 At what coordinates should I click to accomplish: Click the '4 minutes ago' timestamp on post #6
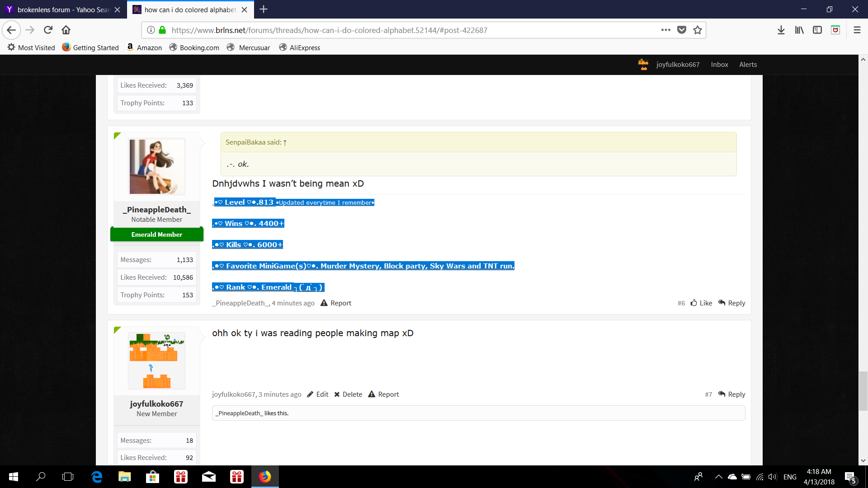pos(293,303)
